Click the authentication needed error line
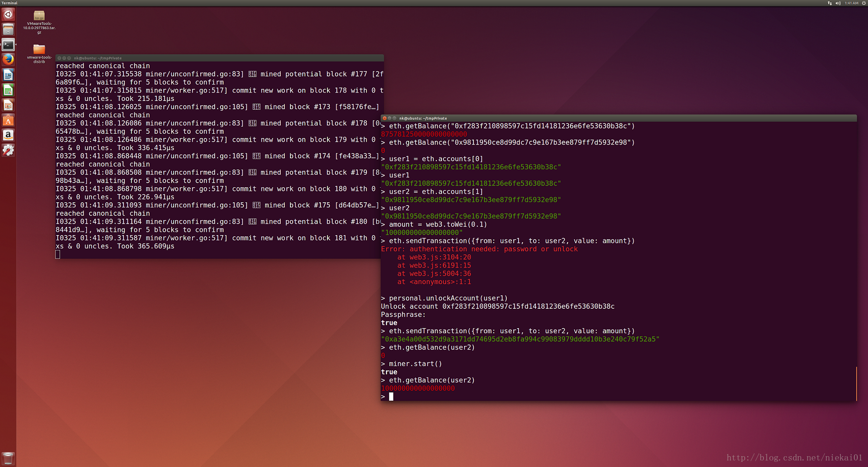This screenshot has width=868, height=467. (479, 249)
